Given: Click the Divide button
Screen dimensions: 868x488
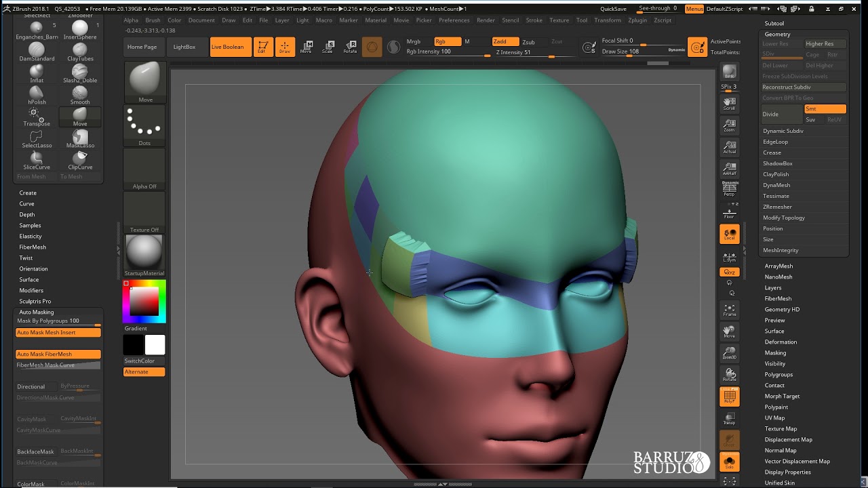Looking at the screenshot, I should tap(782, 114).
